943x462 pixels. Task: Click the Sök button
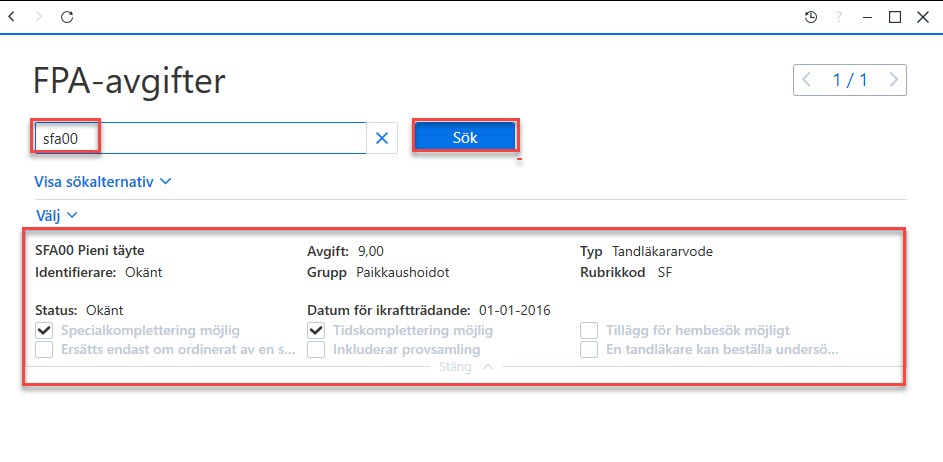(x=465, y=138)
